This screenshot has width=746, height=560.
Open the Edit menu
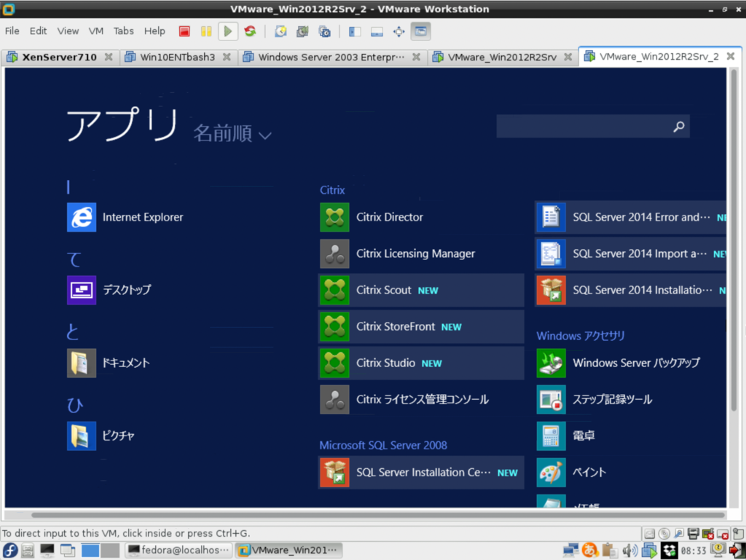pyautogui.click(x=38, y=31)
